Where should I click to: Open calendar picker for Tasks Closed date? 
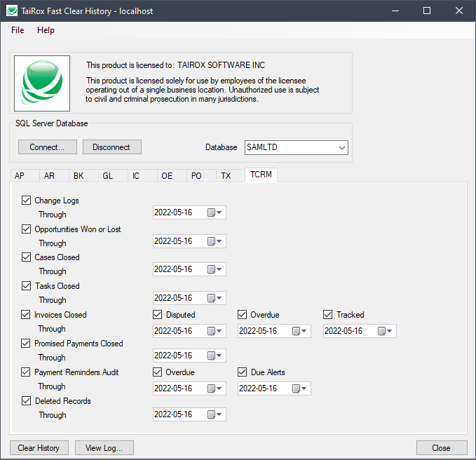tap(215, 298)
